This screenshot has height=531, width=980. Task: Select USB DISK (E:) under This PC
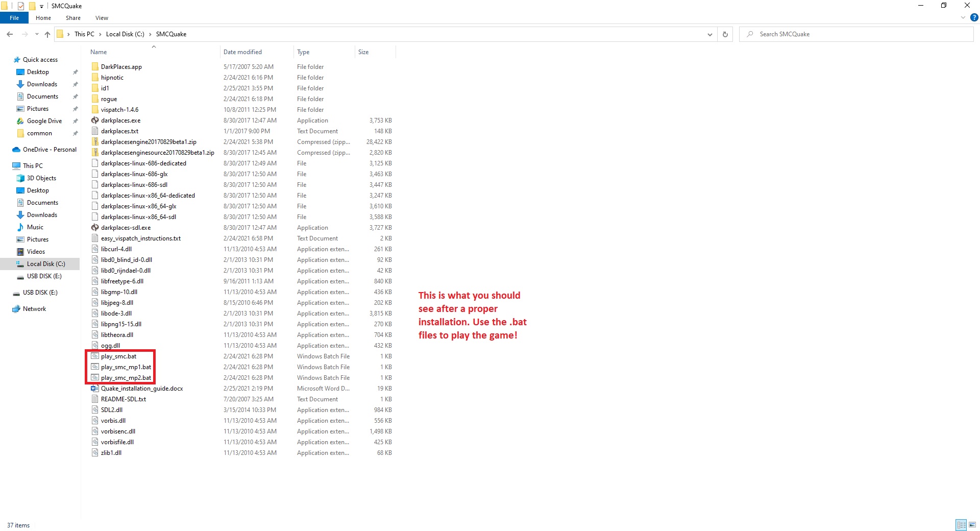point(44,276)
